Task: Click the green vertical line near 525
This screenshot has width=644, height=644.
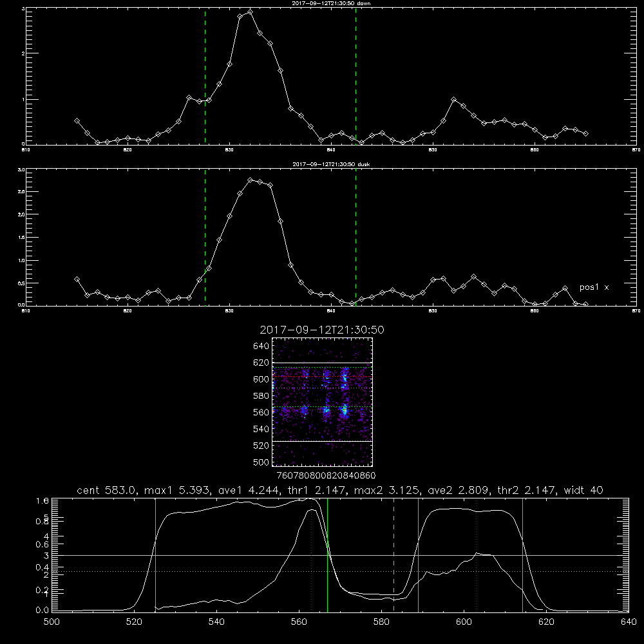Action: [155, 555]
